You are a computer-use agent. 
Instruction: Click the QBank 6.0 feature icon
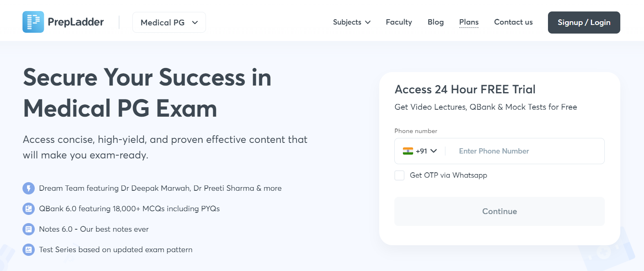(x=29, y=209)
